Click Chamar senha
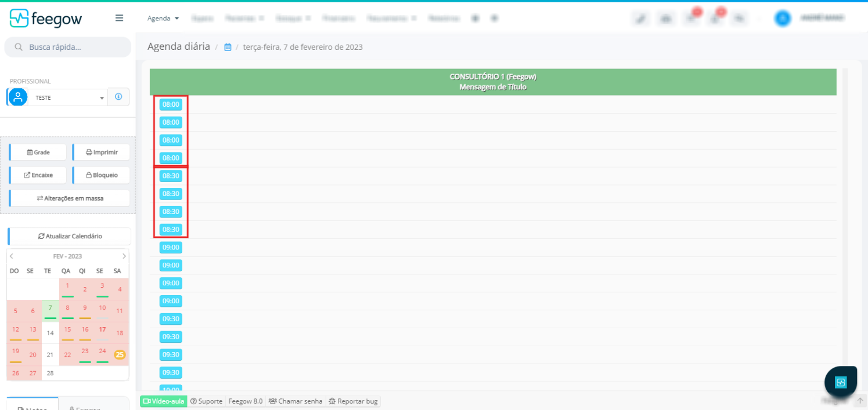Image resolution: width=868 pixels, height=410 pixels. (x=296, y=401)
